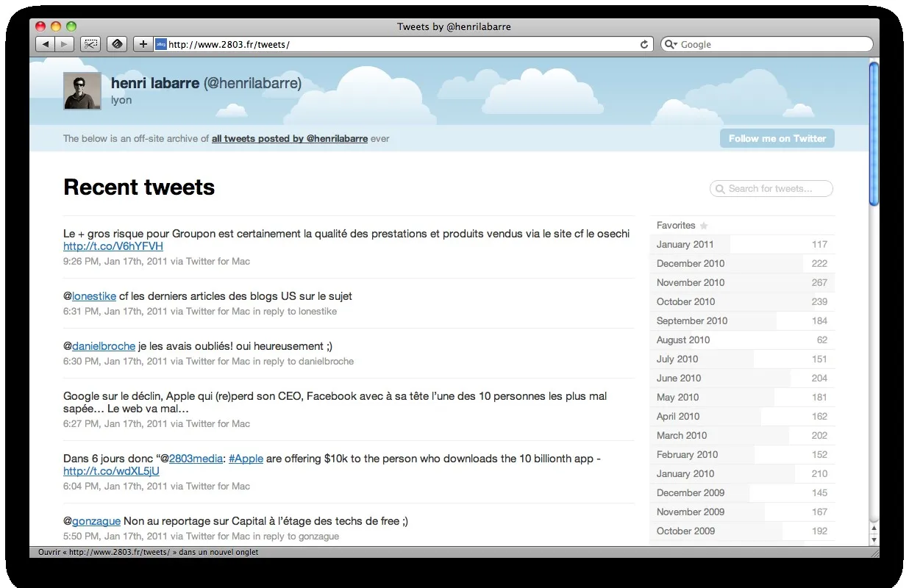Focus the Google search field
This screenshot has height=588, width=909.
(x=766, y=44)
